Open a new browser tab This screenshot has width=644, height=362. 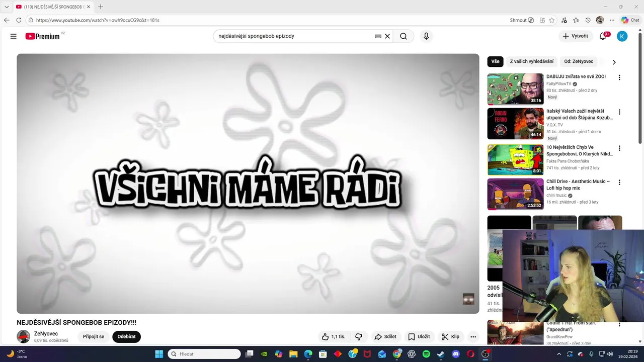[x=101, y=7]
